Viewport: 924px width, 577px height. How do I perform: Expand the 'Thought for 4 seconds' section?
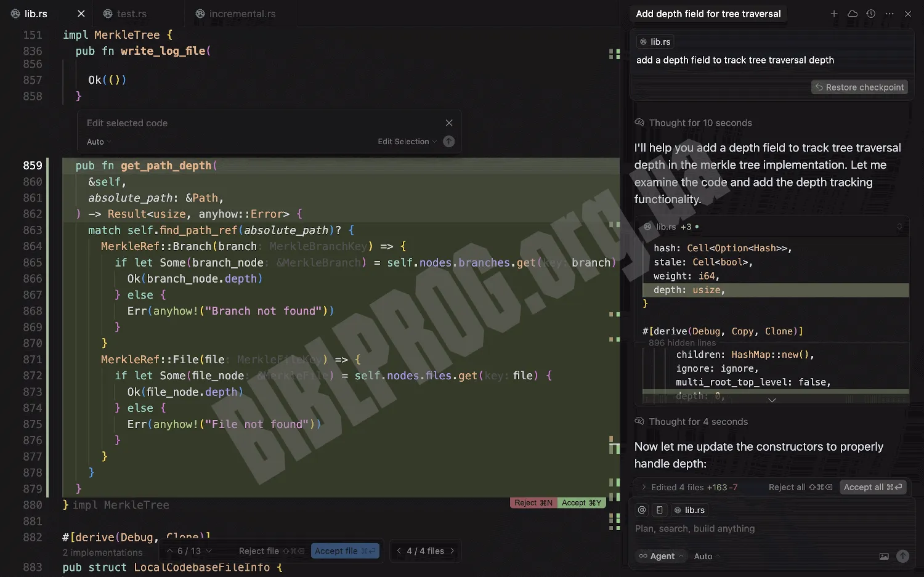point(691,422)
